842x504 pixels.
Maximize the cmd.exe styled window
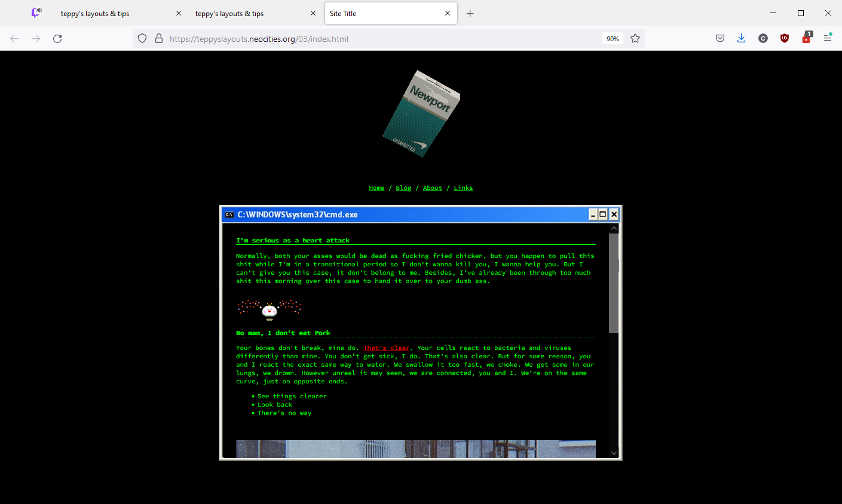tap(603, 214)
